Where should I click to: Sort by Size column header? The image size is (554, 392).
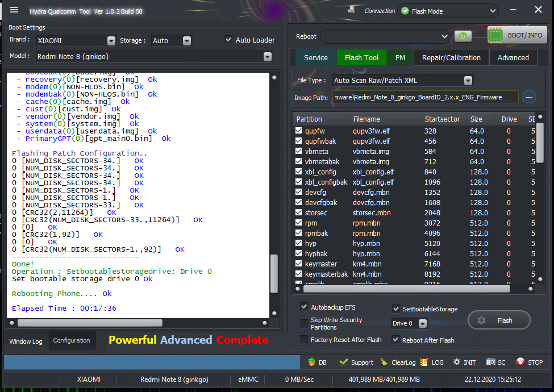pos(476,119)
